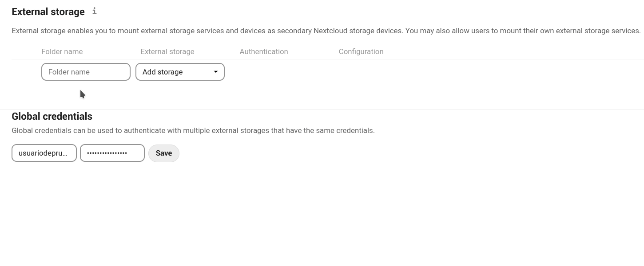Click the External storage column header
The image size is (644, 266).
tap(167, 51)
